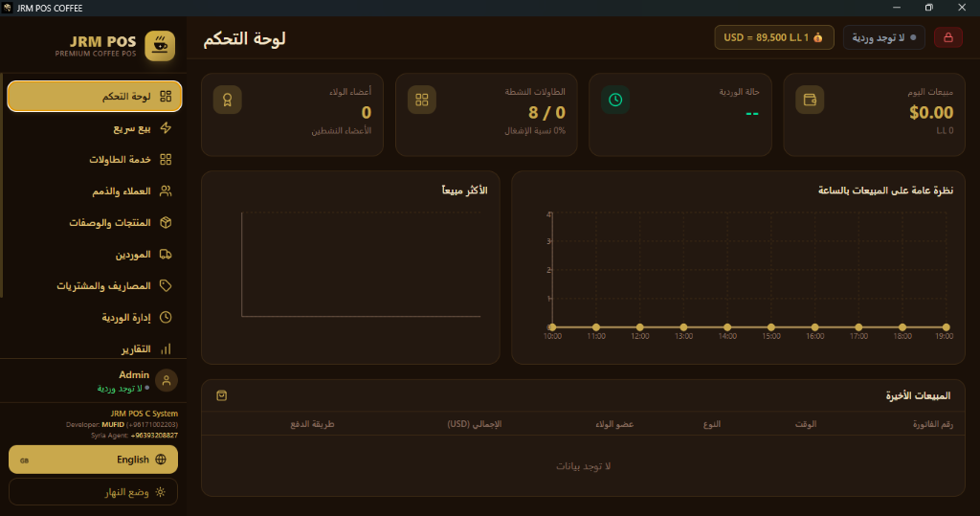Screen dimensions: 980x516
Task: Click the expenses tag icon
Action: tap(166, 286)
